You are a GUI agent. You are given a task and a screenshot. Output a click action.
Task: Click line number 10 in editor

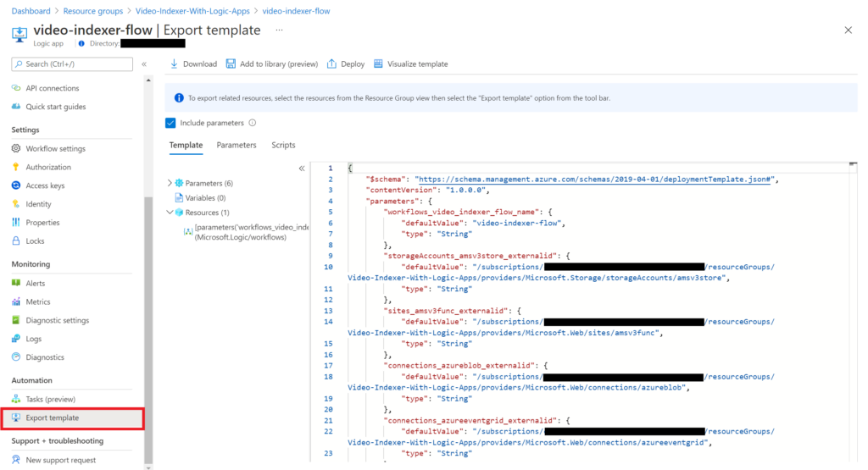pos(328,267)
